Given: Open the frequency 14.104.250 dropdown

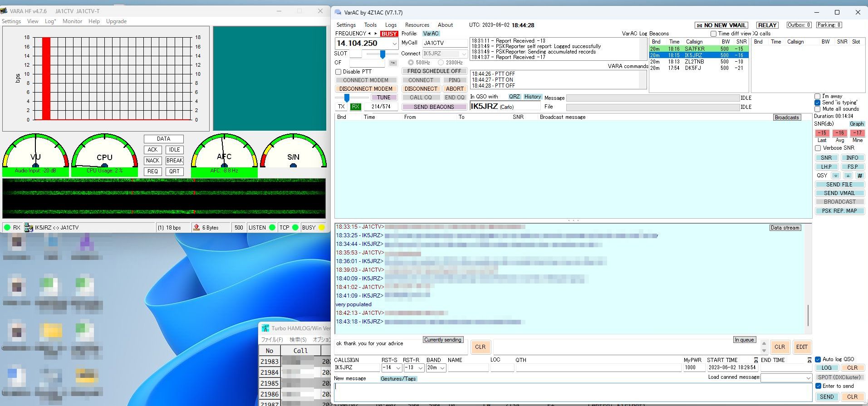Looking at the screenshot, I should pos(394,44).
